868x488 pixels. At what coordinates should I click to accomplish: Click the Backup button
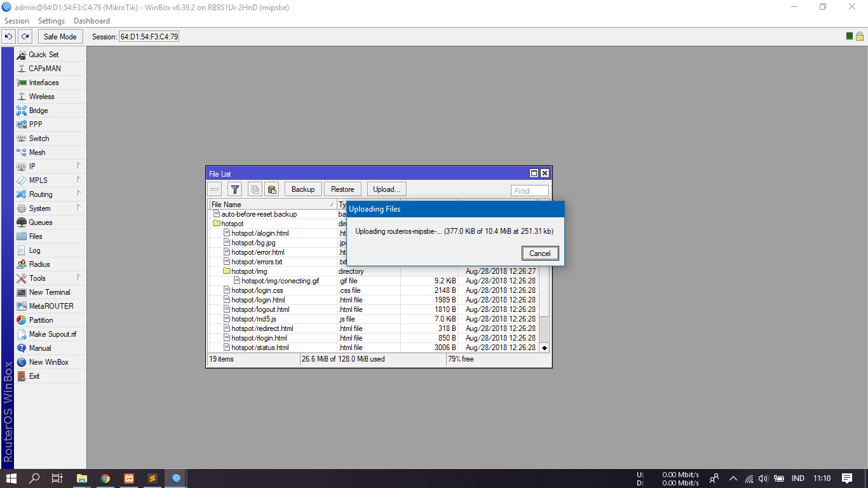tap(303, 189)
